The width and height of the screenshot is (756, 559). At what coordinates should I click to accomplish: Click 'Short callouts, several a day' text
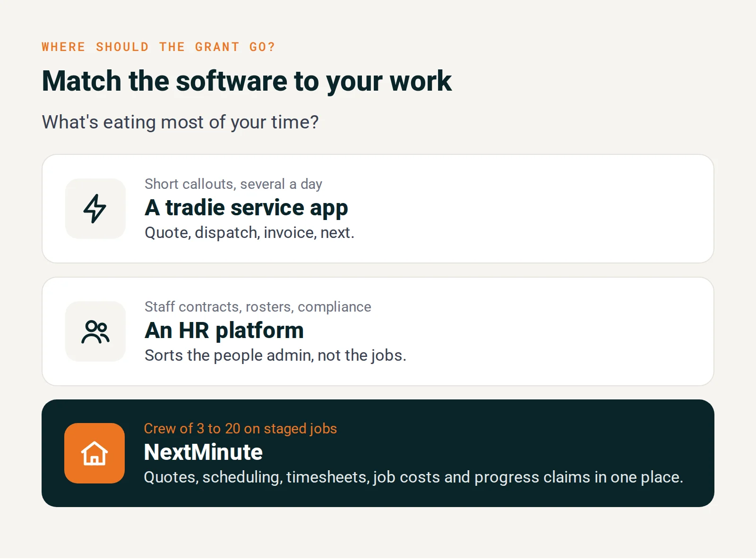pyautogui.click(x=233, y=184)
